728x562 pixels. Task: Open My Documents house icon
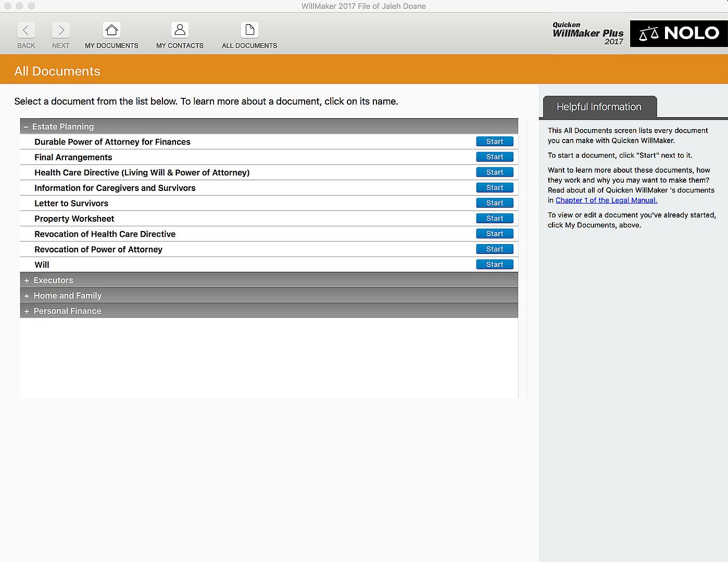point(111,30)
